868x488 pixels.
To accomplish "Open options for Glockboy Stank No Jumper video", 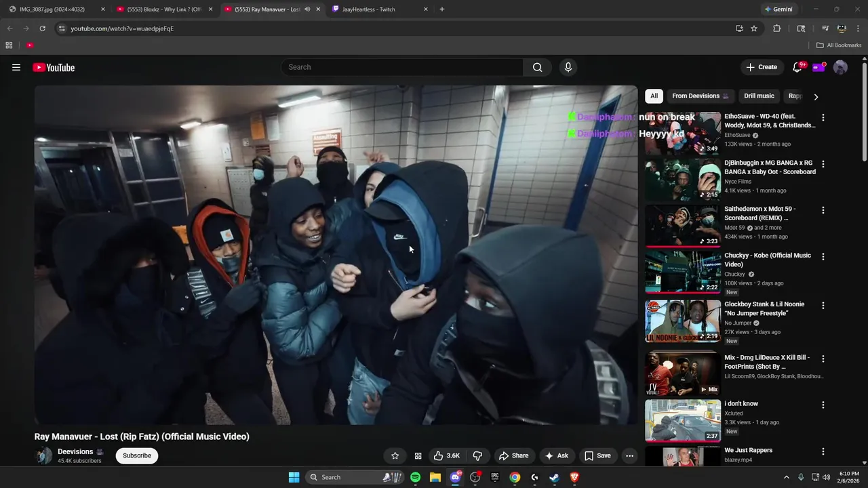I will coord(823,305).
